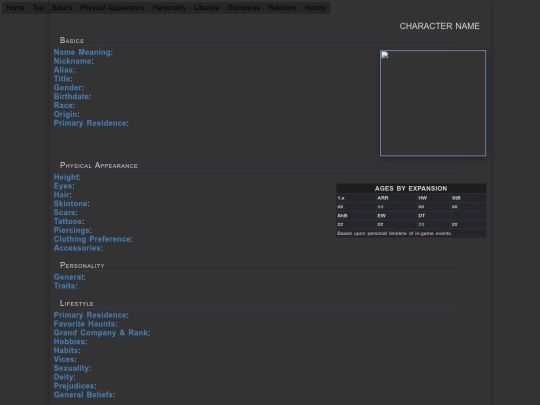
Task: Click the personal timeline footnote text
Action: click(395, 233)
